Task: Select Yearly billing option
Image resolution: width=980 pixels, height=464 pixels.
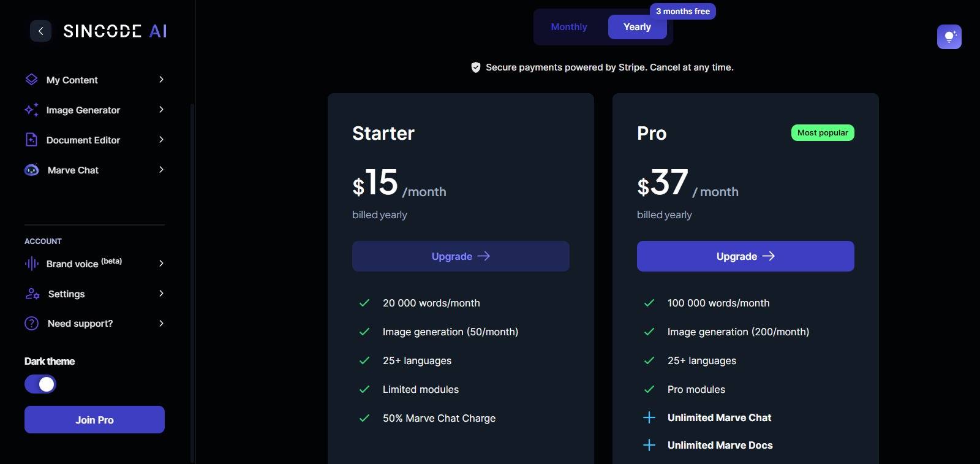Action: pos(637,27)
